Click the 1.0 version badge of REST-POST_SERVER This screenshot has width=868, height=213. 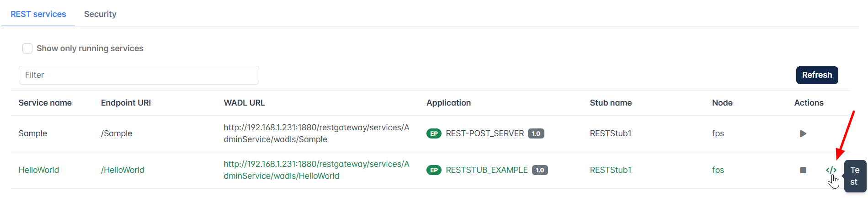[536, 133]
